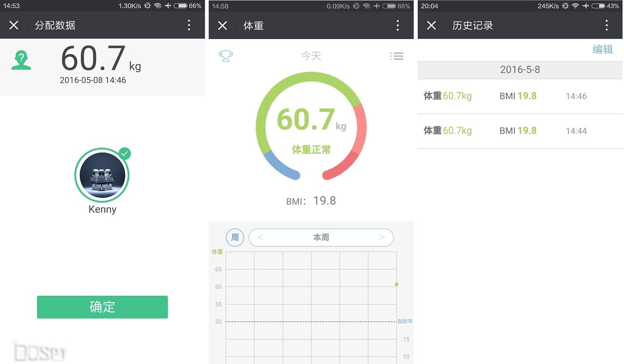Image resolution: width=624 pixels, height=364 pixels.
Task: Select the 今天 tab on the weight screen
Action: [x=311, y=56]
